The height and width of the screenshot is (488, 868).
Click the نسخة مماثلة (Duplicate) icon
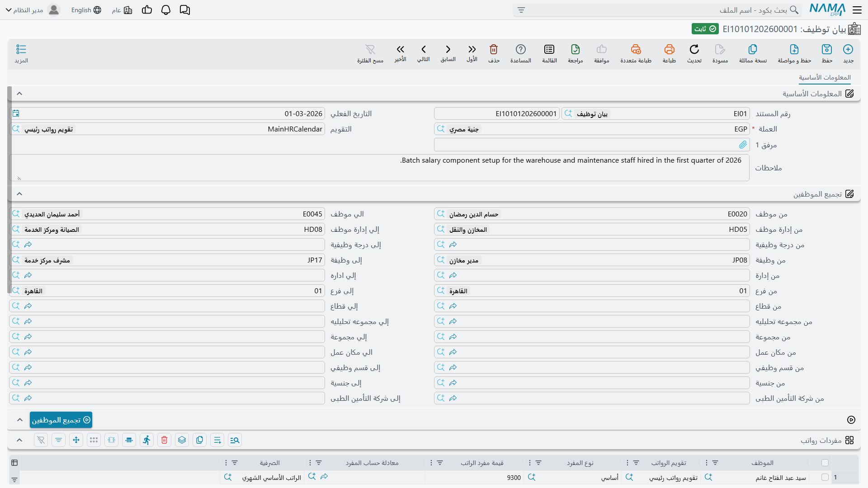click(x=753, y=49)
